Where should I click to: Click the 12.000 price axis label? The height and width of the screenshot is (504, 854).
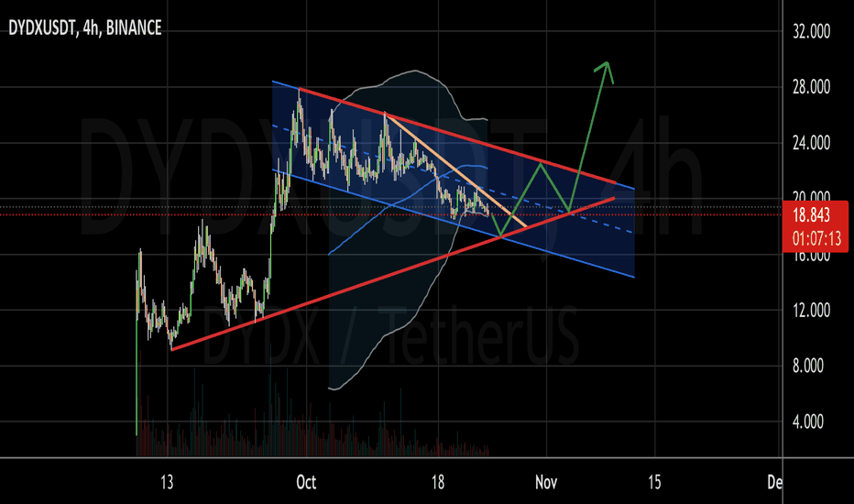pos(811,311)
